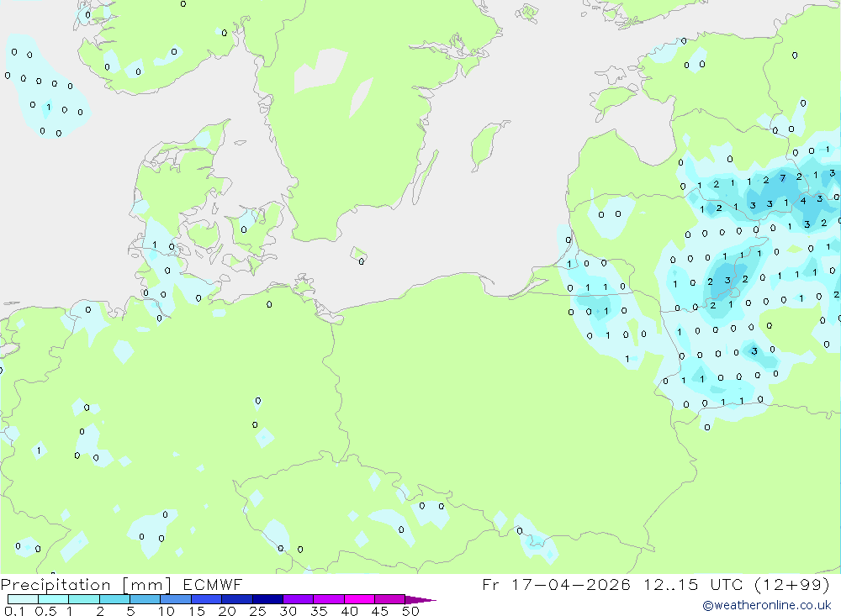
Task: Click the 4 mm precipitation value
Action: [x=803, y=201]
